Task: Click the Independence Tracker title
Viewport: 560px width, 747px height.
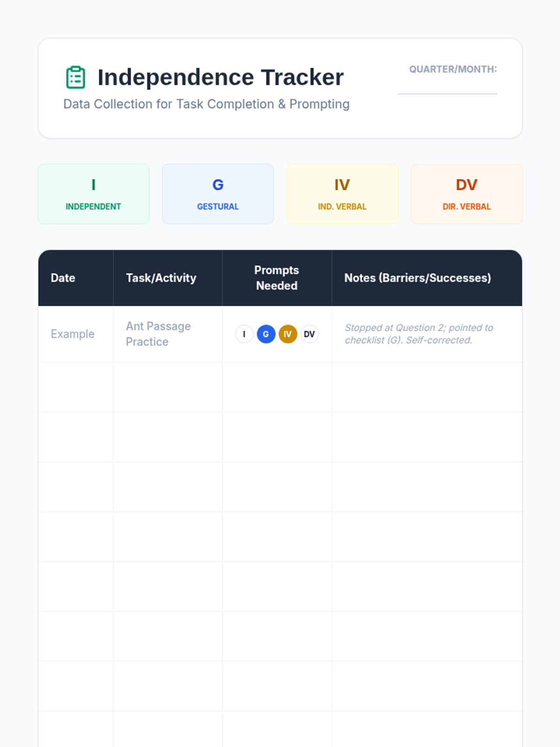Action: [x=220, y=78]
